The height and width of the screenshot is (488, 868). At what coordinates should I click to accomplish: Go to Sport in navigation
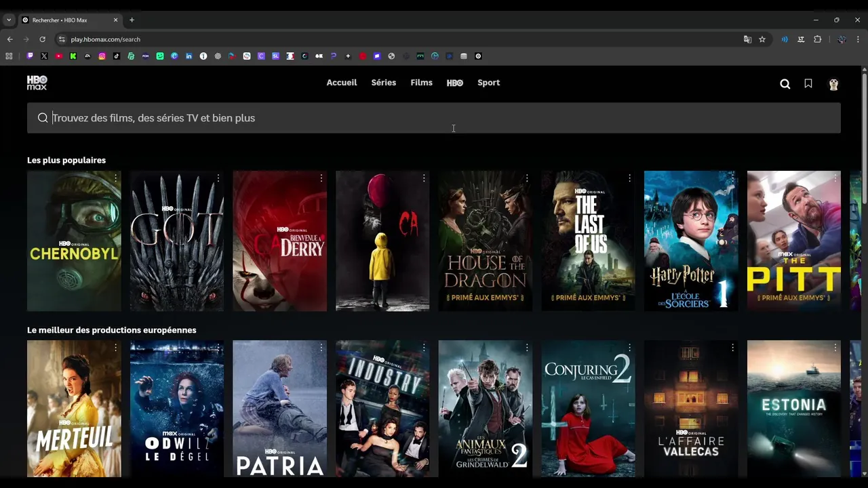[x=488, y=83]
